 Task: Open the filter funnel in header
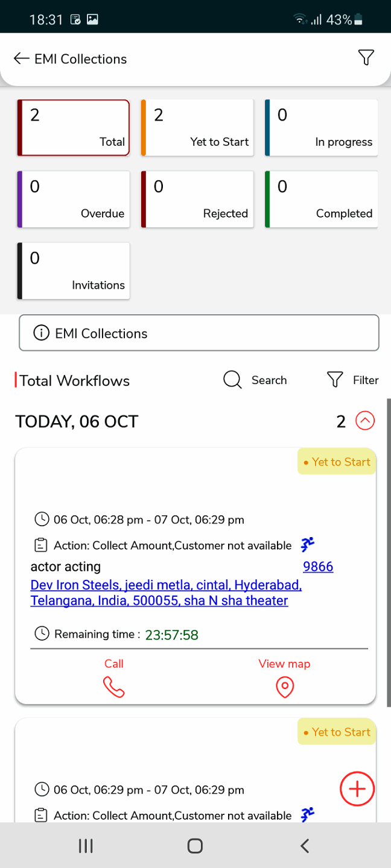[366, 57]
